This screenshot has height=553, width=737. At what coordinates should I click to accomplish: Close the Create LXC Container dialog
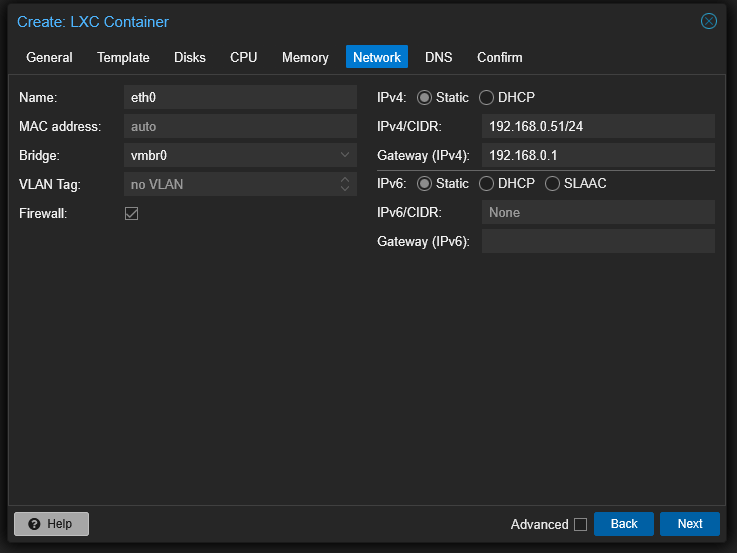tap(708, 21)
